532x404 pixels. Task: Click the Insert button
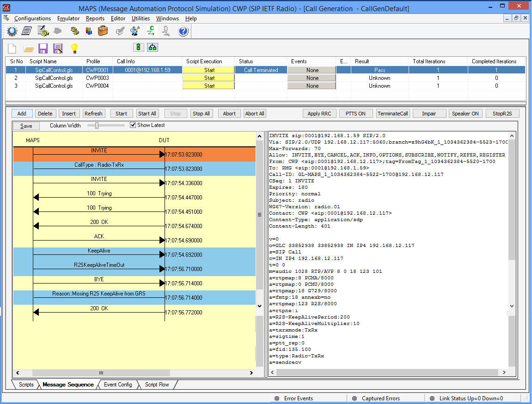point(69,114)
